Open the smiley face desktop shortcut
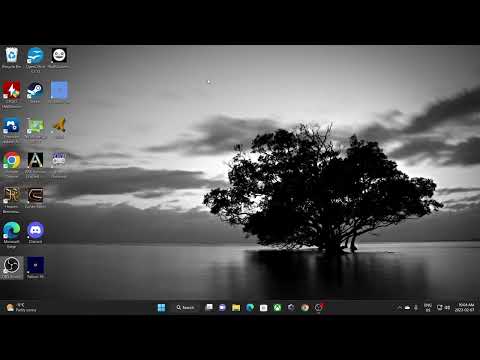 (x=59, y=58)
